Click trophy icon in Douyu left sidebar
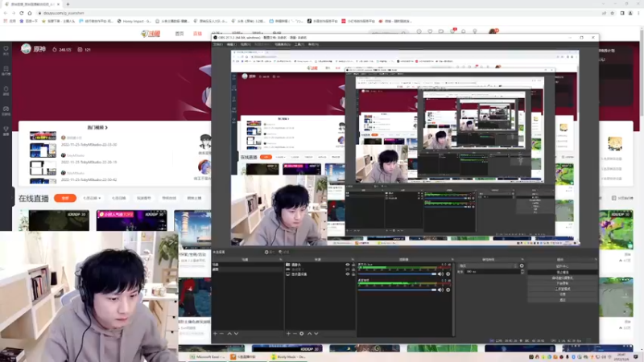Viewport: 644px width, 362px height. click(6, 130)
